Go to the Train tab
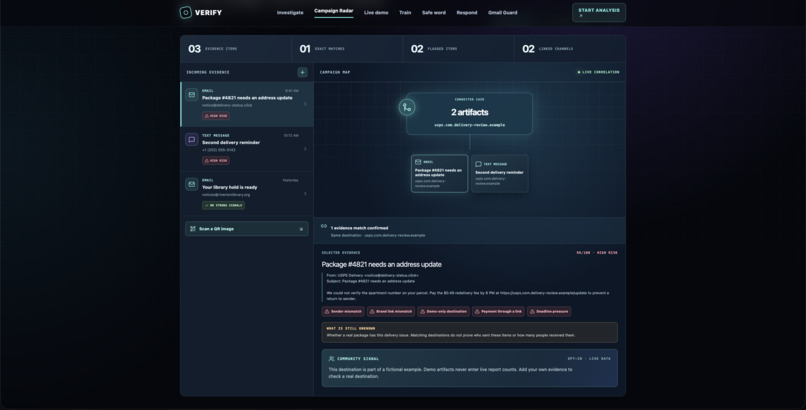Screen dimensions: 806x410 click(405, 13)
